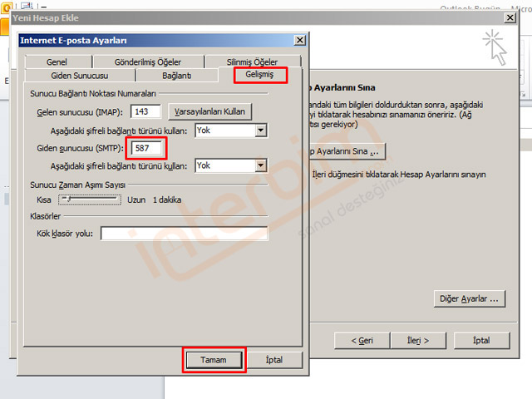The width and height of the screenshot is (532, 399).
Task: Go back with the Geri button
Action: tap(362, 340)
